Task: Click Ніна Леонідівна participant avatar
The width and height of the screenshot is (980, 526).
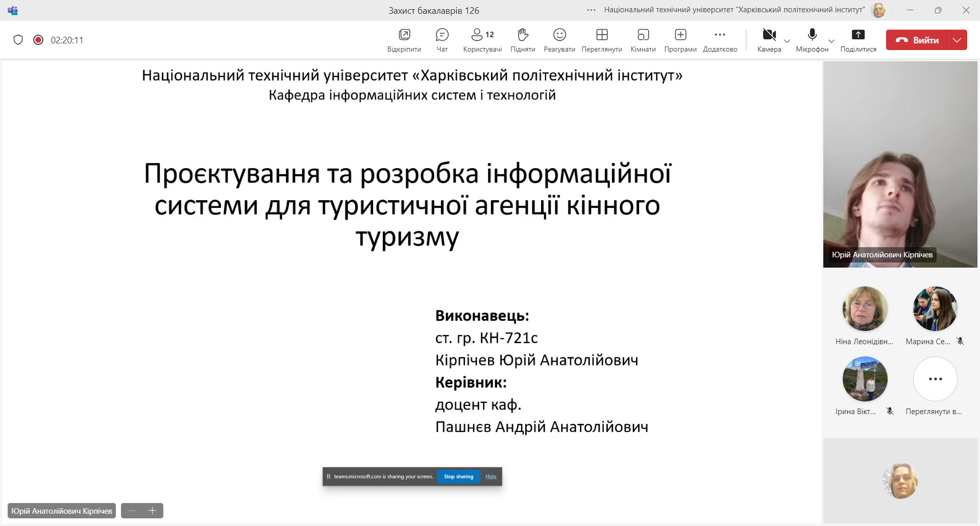Action: pyautogui.click(x=865, y=308)
